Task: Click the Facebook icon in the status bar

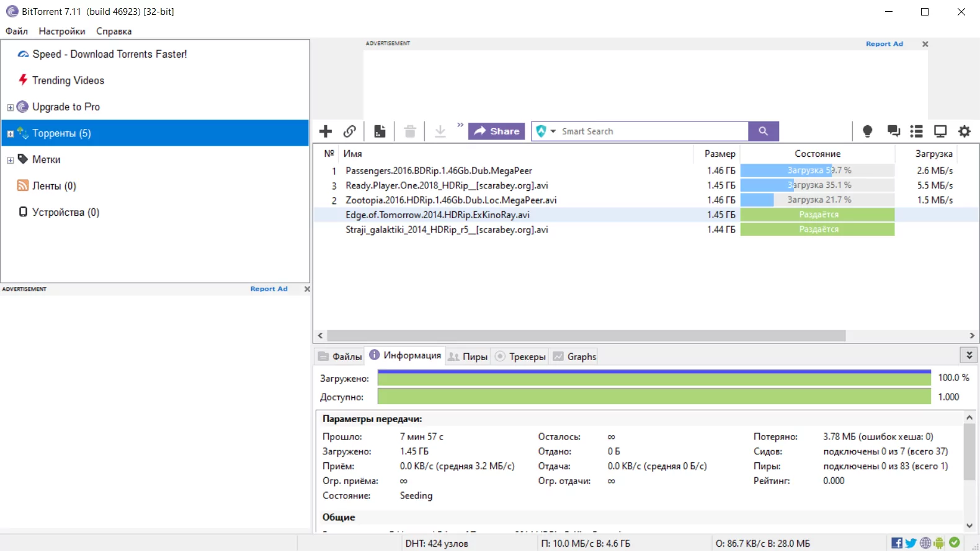Action: tap(897, 543)
